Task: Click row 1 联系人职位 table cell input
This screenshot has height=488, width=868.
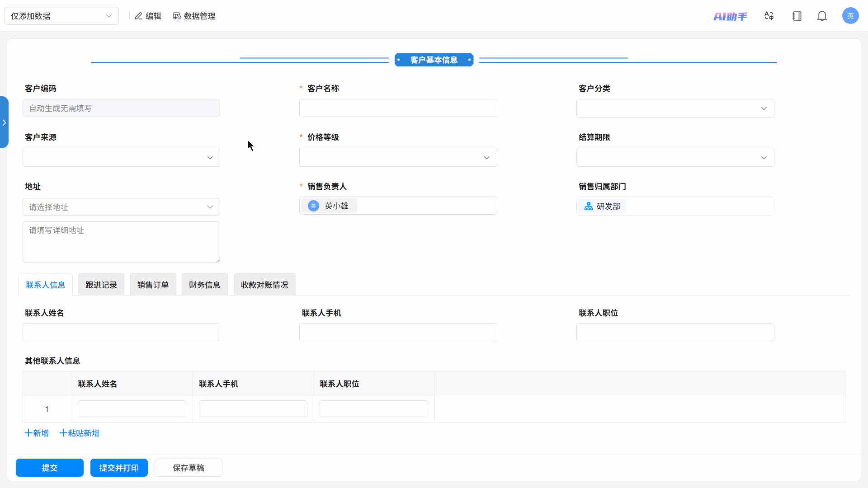Action: 374,409
